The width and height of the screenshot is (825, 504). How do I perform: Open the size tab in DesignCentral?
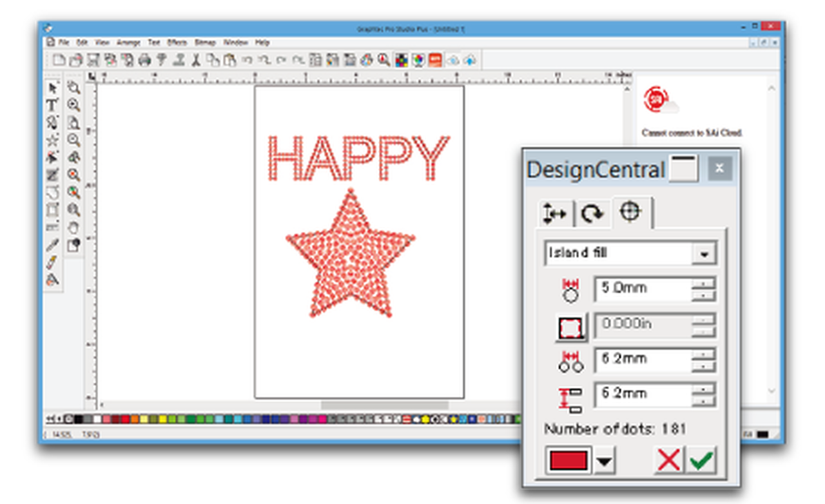pyautogui.click(x=554, y=214)
